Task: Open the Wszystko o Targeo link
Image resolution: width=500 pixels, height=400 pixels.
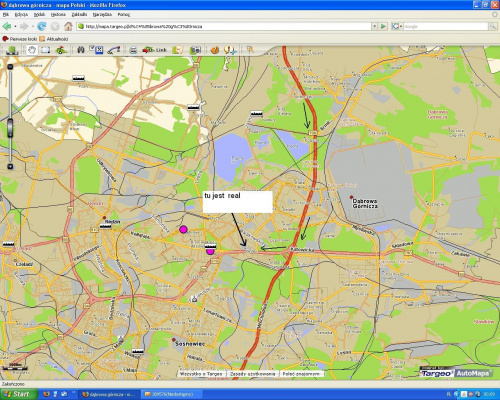Action: click(x=201, y=374)
